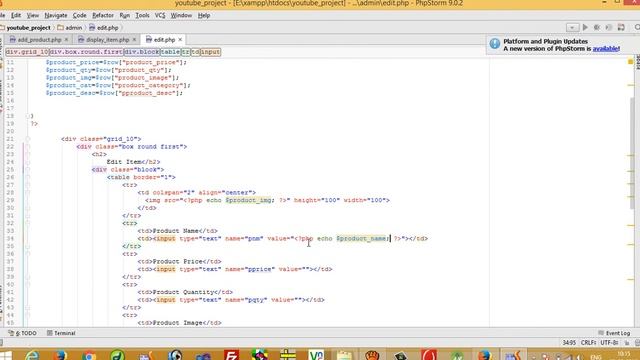Click the vertical editor scrollbar
Screen dimensions: 640x360
click(632, 153)
